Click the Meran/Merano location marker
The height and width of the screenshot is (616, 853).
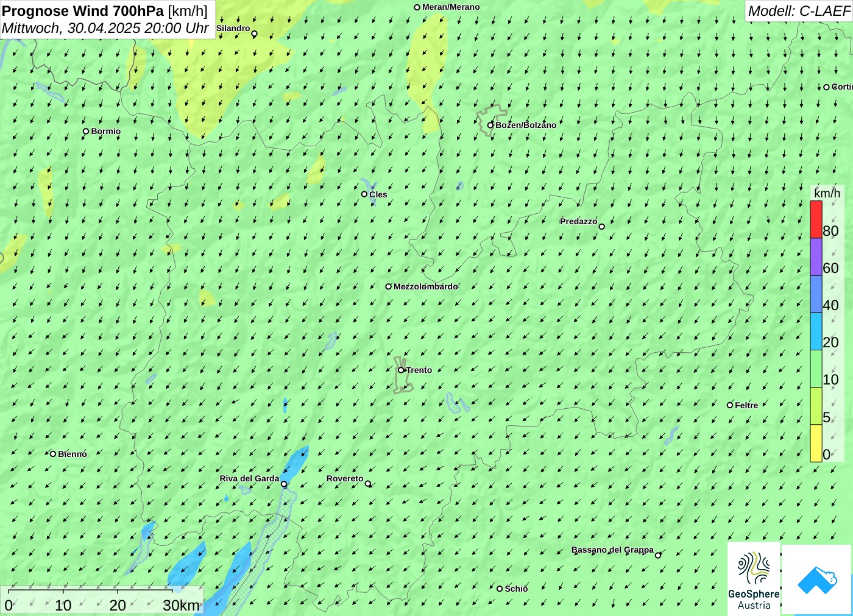coord(417,7)
